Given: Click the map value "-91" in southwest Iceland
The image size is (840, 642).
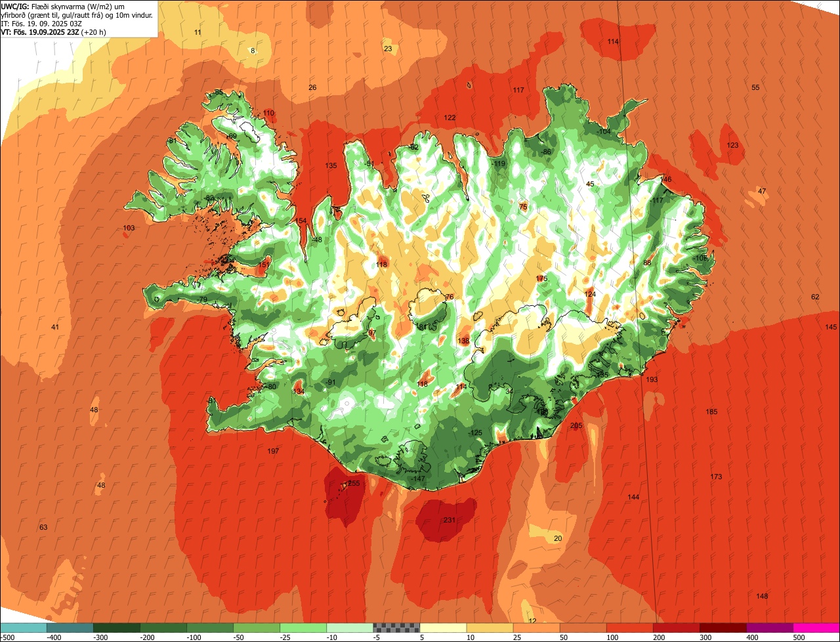Looking at the screenshot, I should 329,382.
